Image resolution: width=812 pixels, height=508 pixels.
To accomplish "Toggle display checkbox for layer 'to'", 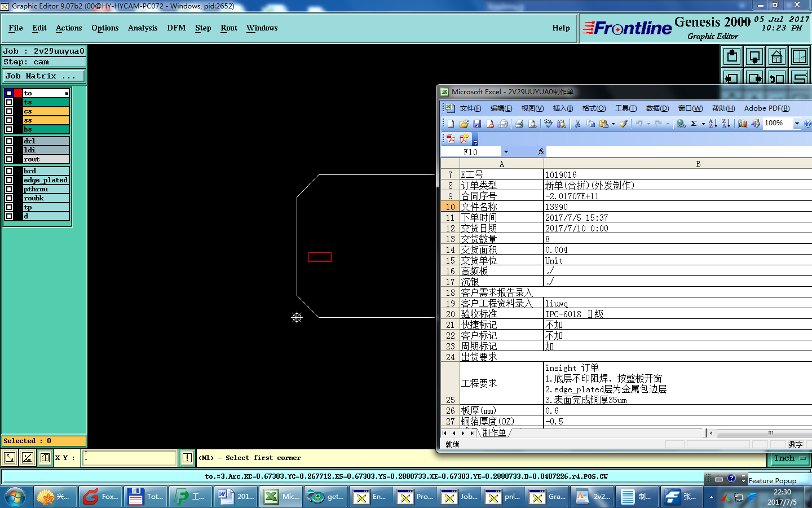I will click(x=9, y=93).
